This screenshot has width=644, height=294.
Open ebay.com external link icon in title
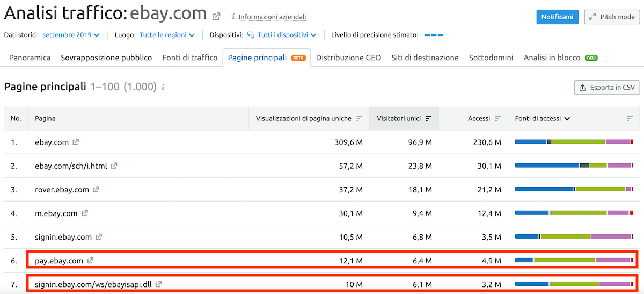[216, 16]
